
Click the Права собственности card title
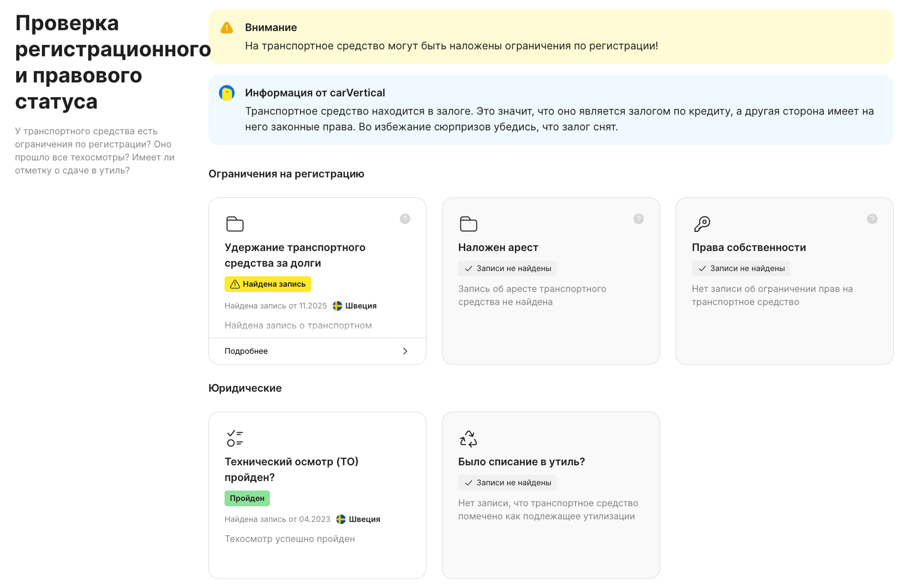point(749,247)
